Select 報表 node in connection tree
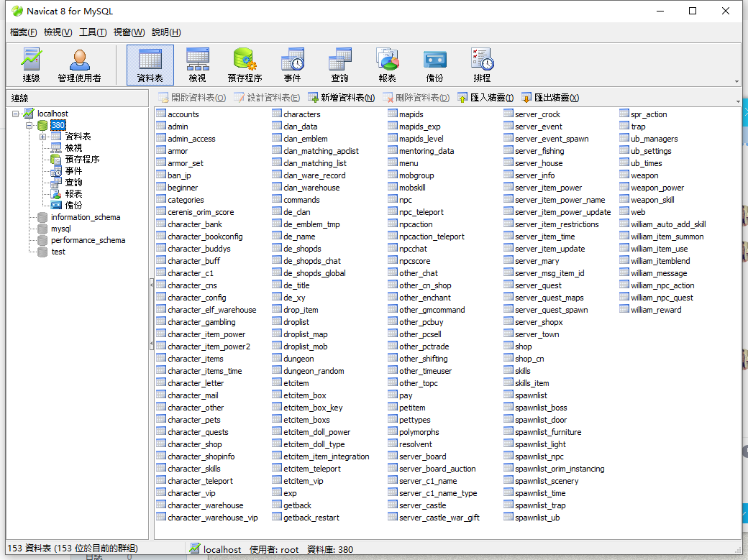This screenshot has height=560, width=748. coord(73,193)
